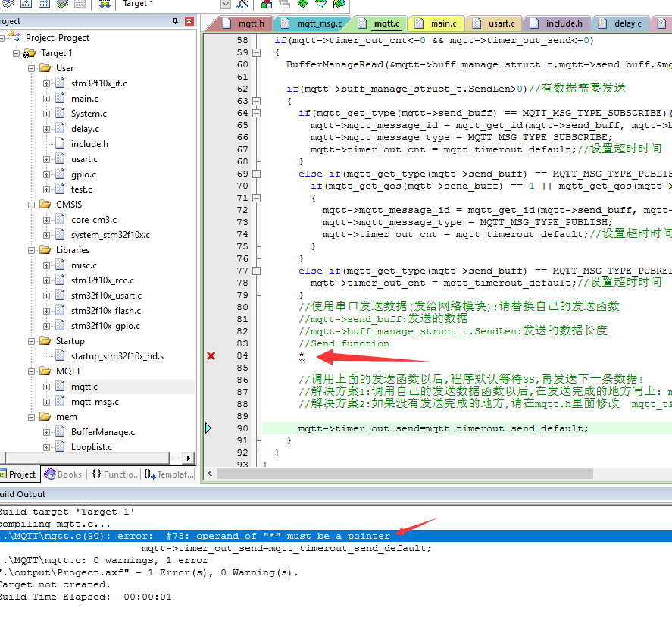This screenshot has height=617, width=672.
Task: Click the Rebuild all target files icon
Action: 44,4
